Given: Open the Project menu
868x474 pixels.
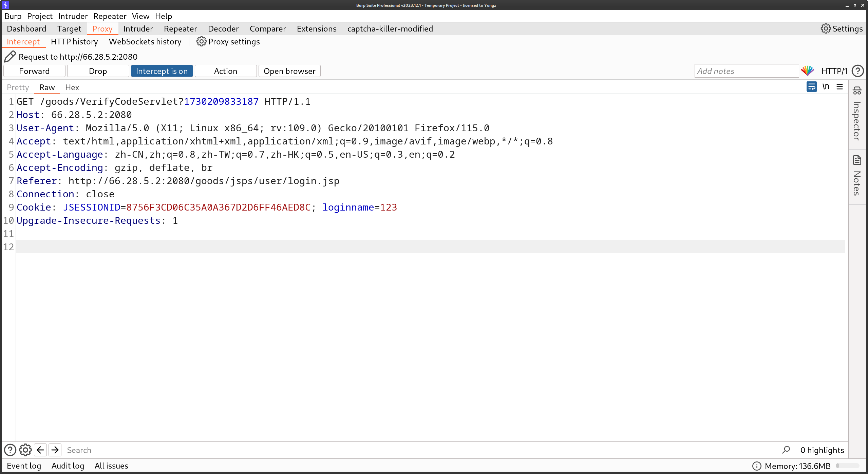Looking at the screenshot, I should pyautogui.click(x=40, y=16).
